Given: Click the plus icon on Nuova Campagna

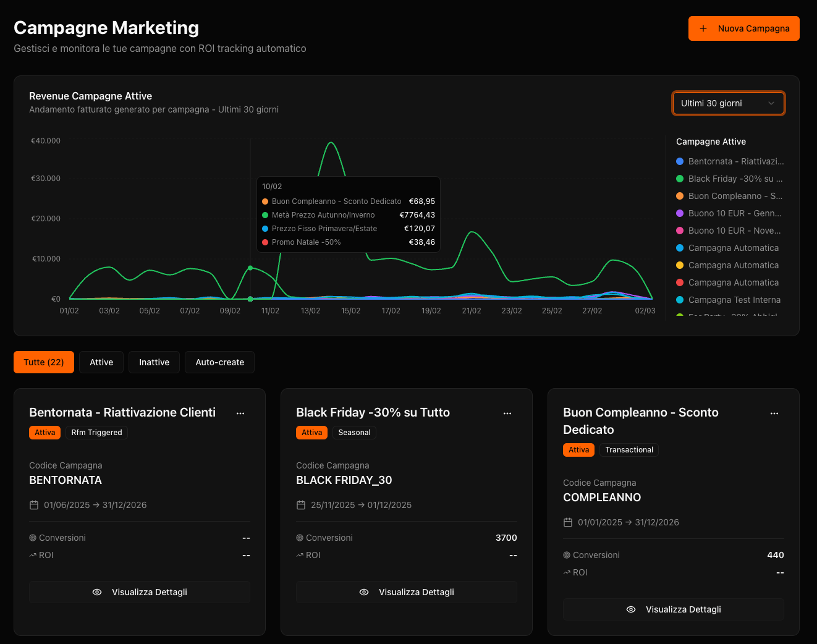Looking at the screenshot, I should (703, 28).
